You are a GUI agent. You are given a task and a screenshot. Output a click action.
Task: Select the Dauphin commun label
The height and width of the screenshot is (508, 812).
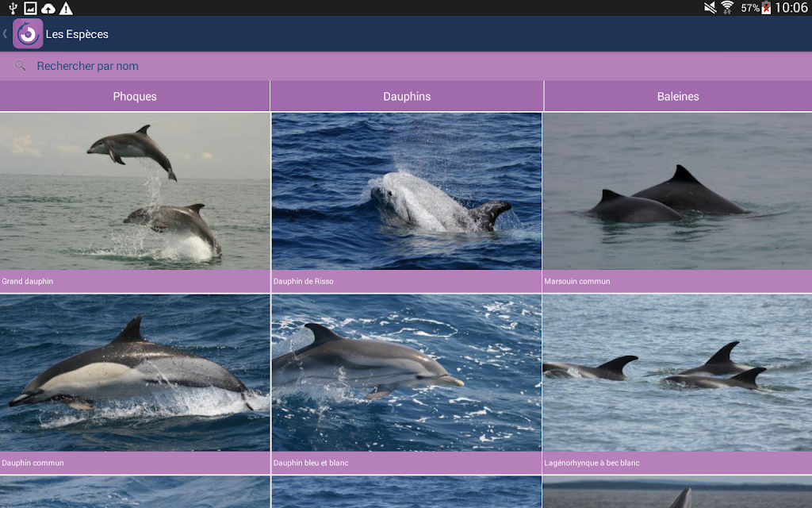click(x=33, y=463)
